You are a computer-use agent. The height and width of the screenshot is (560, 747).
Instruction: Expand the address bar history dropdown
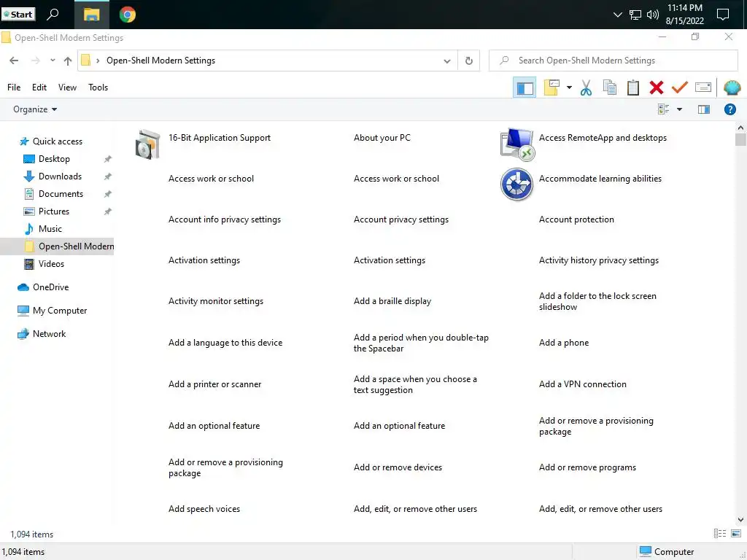coord(447,61)
